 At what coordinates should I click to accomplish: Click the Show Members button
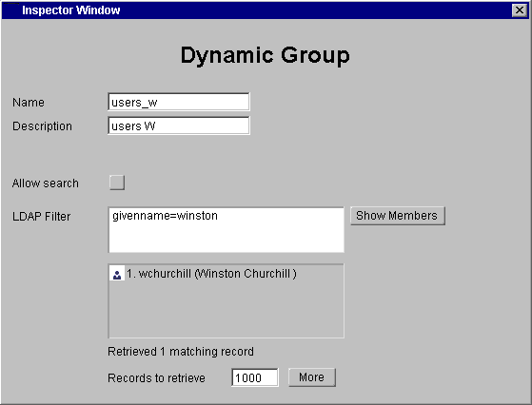397,216
